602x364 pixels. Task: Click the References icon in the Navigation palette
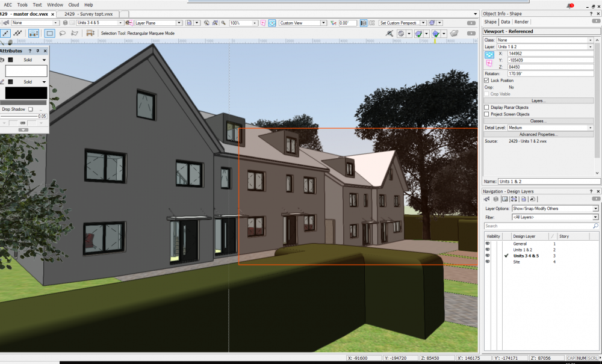[533, 199]
